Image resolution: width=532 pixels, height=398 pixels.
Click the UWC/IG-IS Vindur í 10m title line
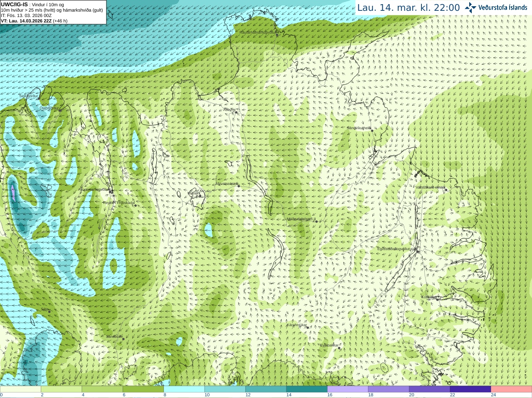[x=32, y=5]
